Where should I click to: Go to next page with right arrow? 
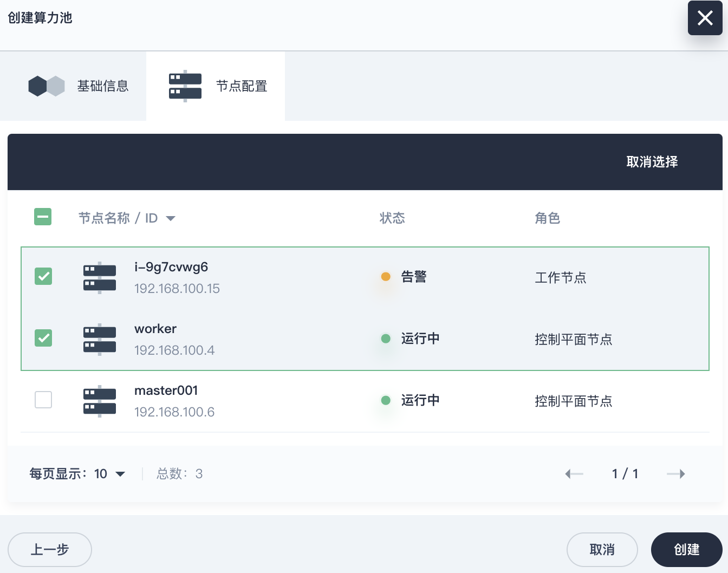(675, 474)
